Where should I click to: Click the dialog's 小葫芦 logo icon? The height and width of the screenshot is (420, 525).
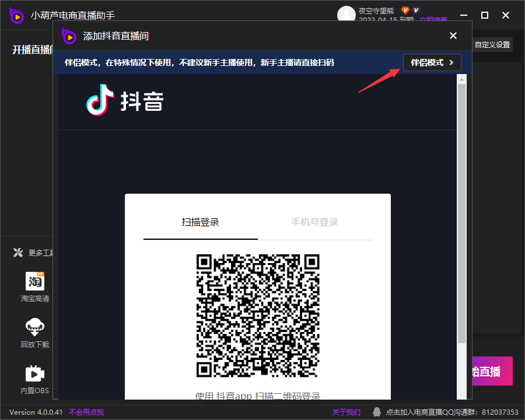(69, 36)
